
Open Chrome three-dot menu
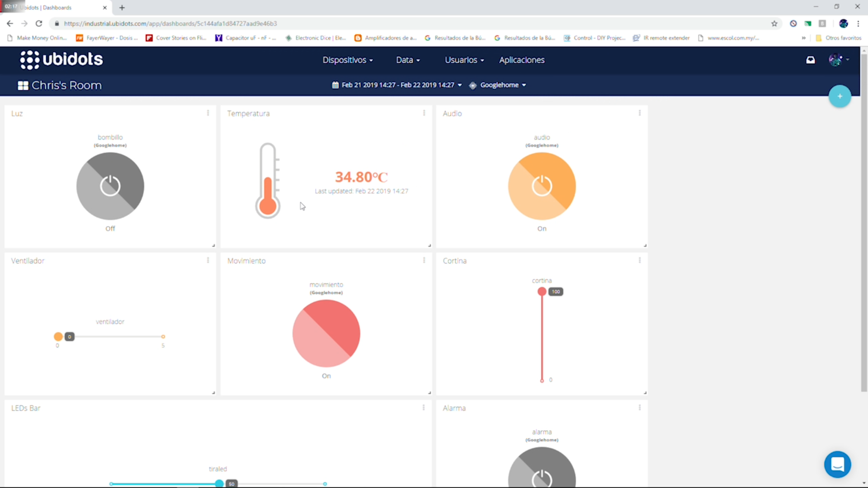click(x=858, y=23)
